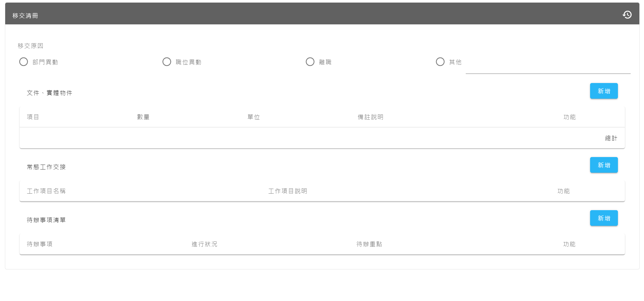The width and height of the screenshot is (644, 301).
Task: Click the 進行狀況 column header
Action: click(204, 244)
